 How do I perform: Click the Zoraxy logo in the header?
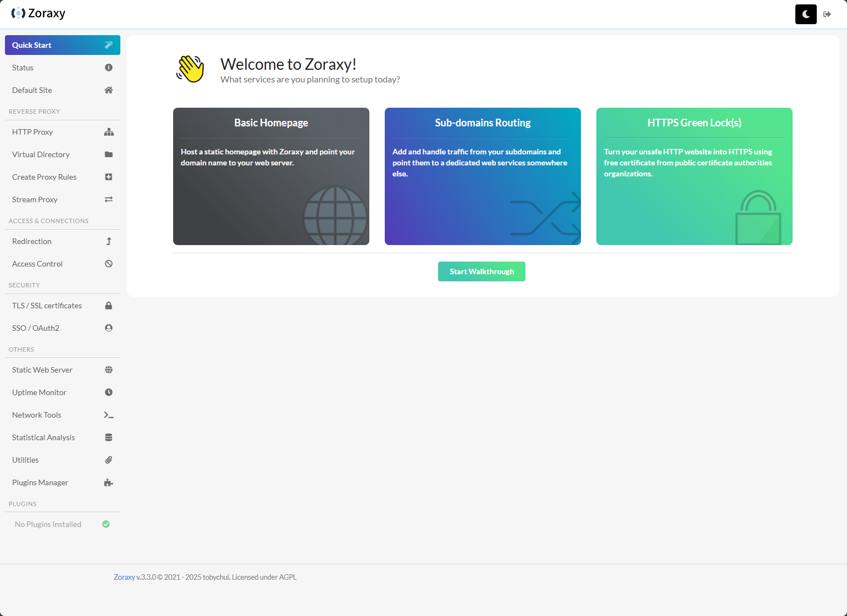tap(38, 13)
